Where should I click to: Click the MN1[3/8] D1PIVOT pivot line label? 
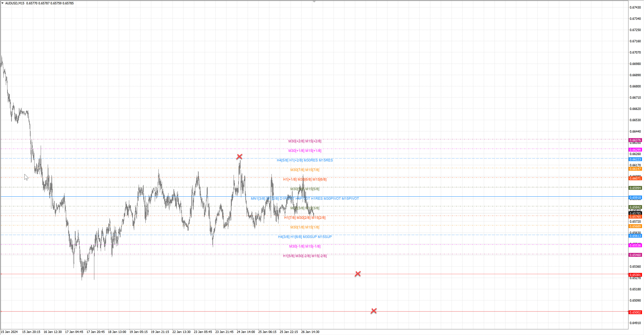(x=305, y=198)
